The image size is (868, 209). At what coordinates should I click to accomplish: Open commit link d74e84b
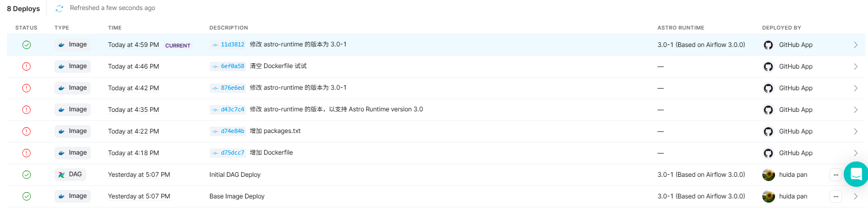(228, 131)
